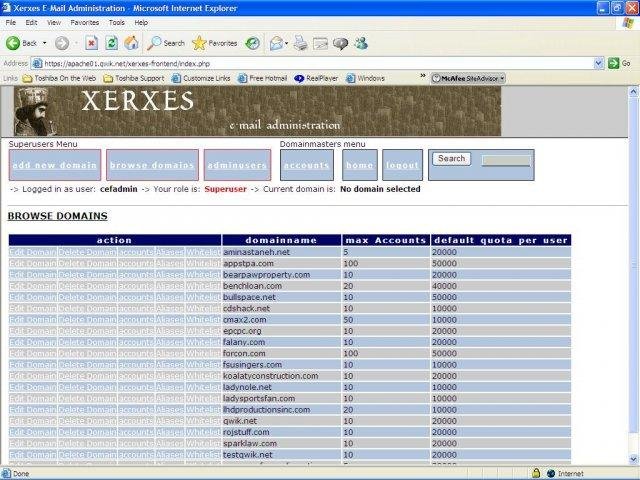Open the Discuss speech bubble icon
The image size is (640, 480).
pos(340,43)
